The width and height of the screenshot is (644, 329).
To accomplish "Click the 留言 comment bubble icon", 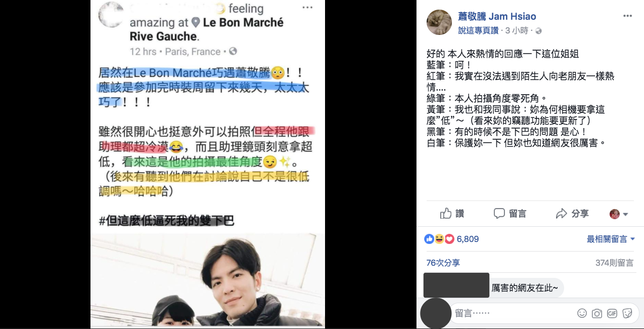I will point(499,214).
